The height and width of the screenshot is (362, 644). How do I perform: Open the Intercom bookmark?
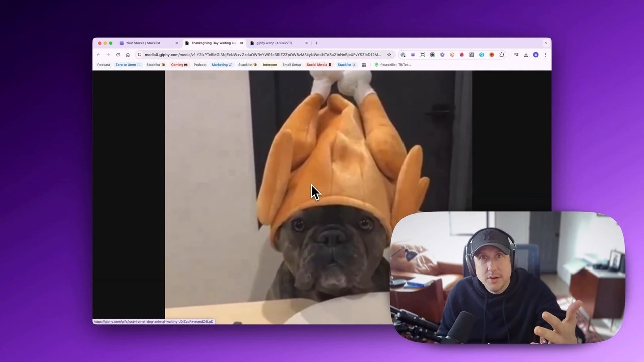(x=270, y=65)
